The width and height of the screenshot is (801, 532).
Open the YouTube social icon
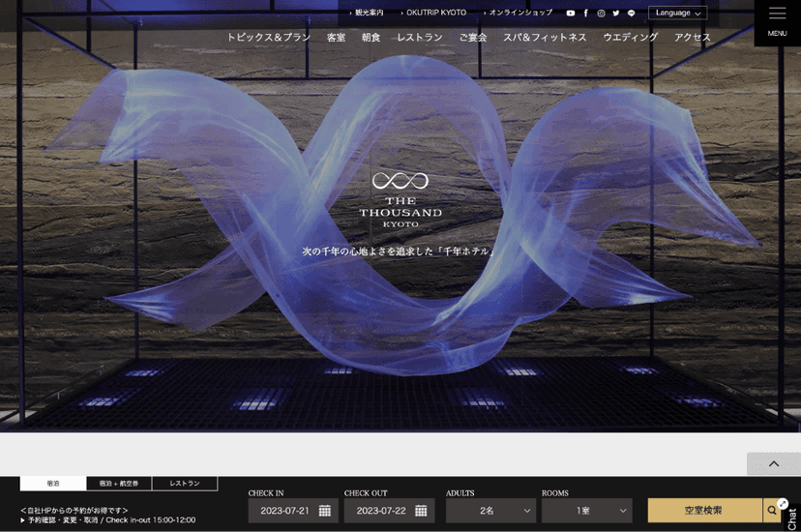(x=571, y=14)
